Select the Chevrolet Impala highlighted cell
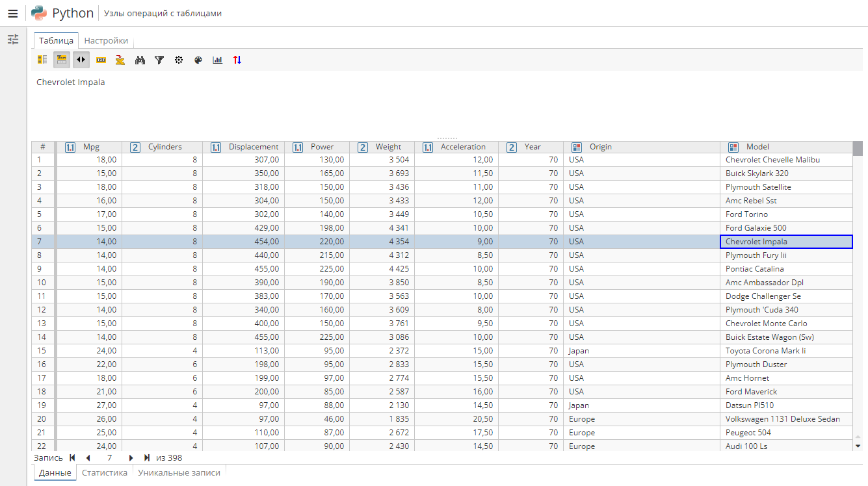 pyautogui.click(x=786, y=242)
